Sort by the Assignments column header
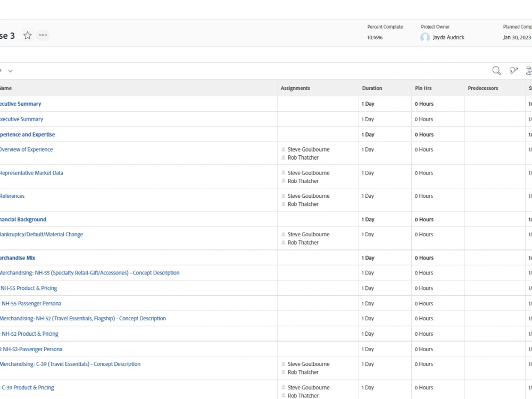This screenshot has height=399, width=532. click(x=295, y=88)
